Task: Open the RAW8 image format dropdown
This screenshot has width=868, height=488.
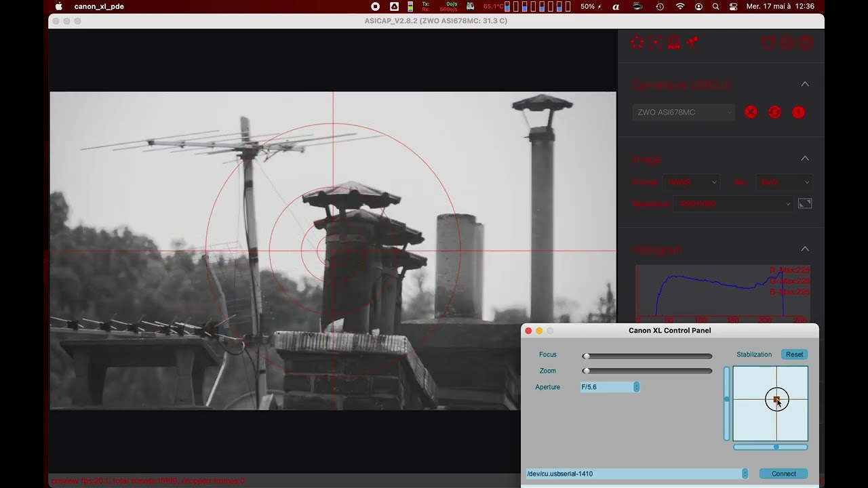Action: (x=690, y=182)
